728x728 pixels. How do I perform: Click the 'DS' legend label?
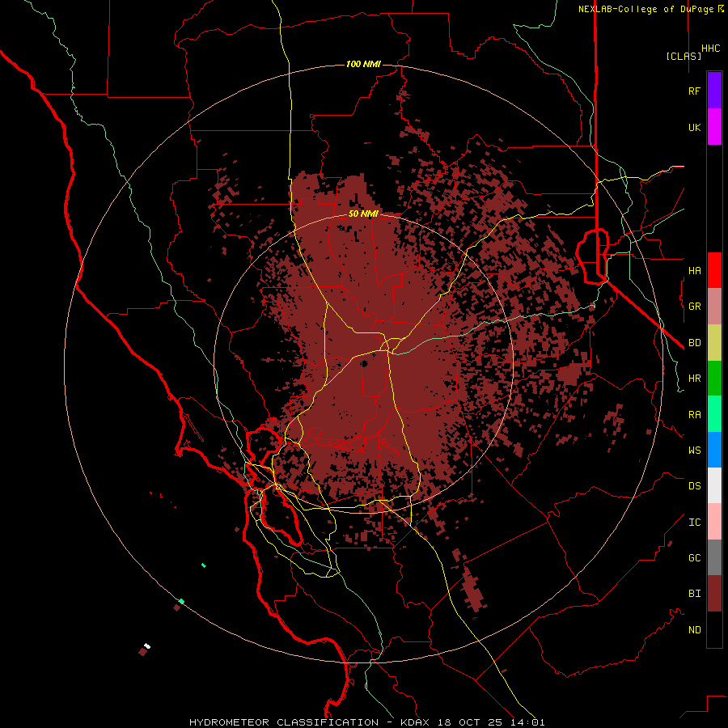695,485
